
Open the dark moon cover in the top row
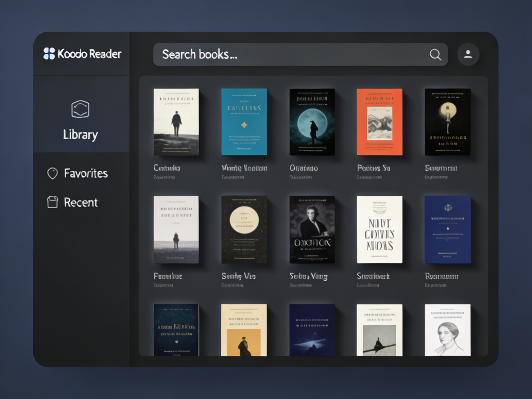point(312,121)
